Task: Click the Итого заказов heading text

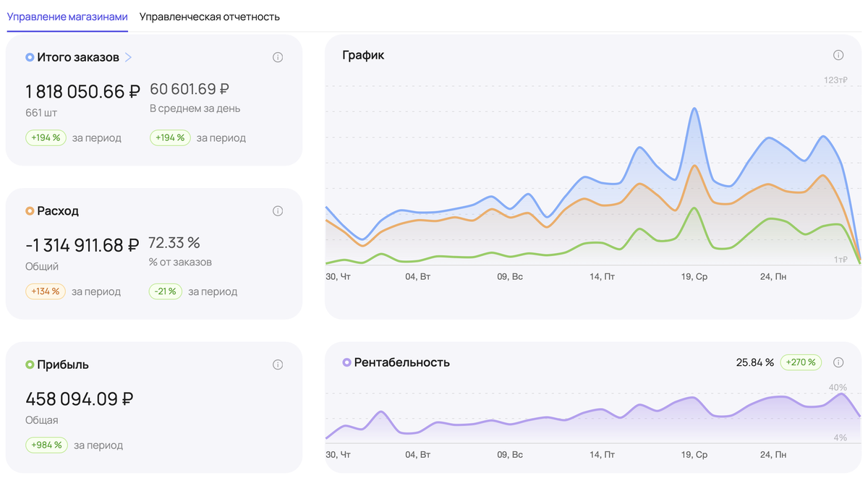Action: [x=78, y=57]
